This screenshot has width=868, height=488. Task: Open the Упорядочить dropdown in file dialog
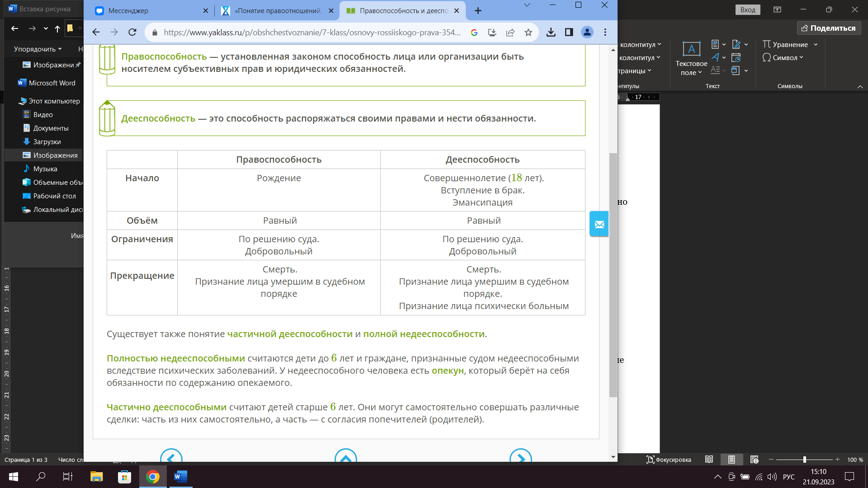[x=38, y=49]
